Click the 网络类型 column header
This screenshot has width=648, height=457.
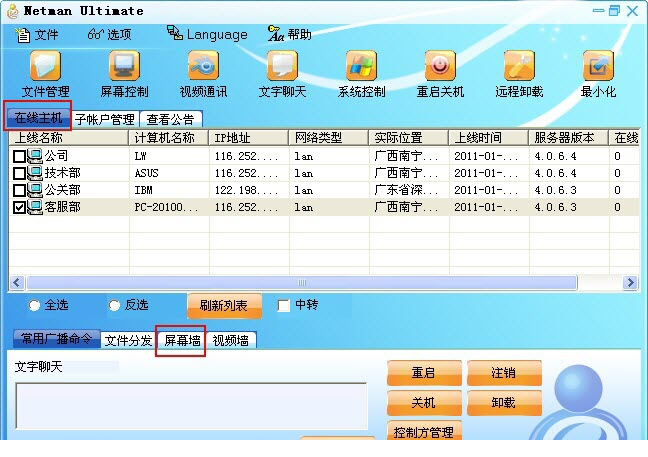329,138
